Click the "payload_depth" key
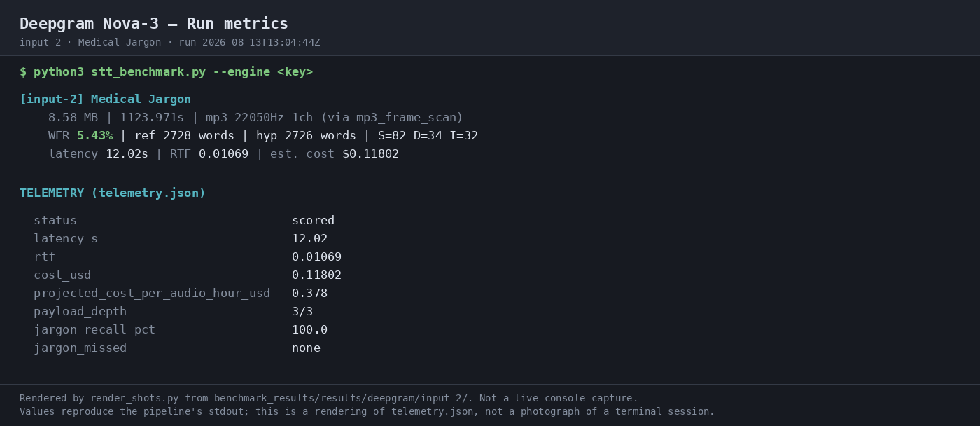This screenshot has height=426, width=980. click(x=80, y=312)
